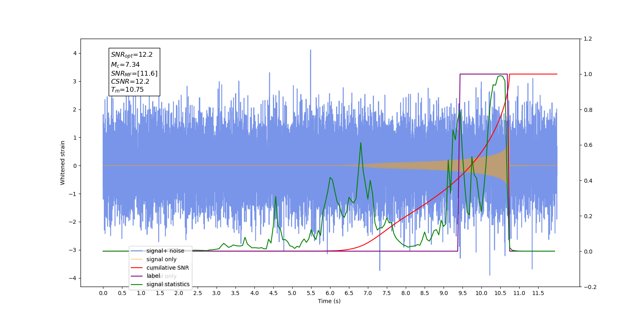Click the 'label' legend entry text
Screen dimensions: 644x322
pyautogui.click(x=153, y=276)
